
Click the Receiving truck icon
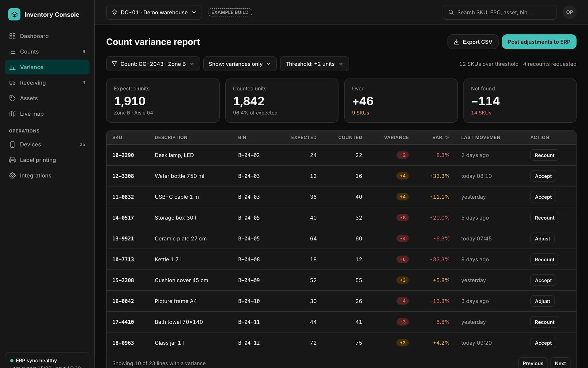pos(12,83)
